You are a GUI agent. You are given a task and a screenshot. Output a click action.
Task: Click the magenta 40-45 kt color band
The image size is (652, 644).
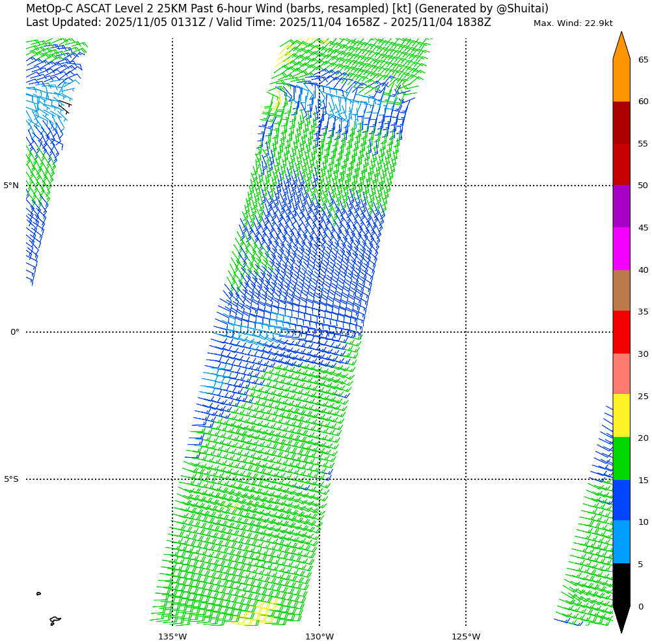(x=621, y=249)
